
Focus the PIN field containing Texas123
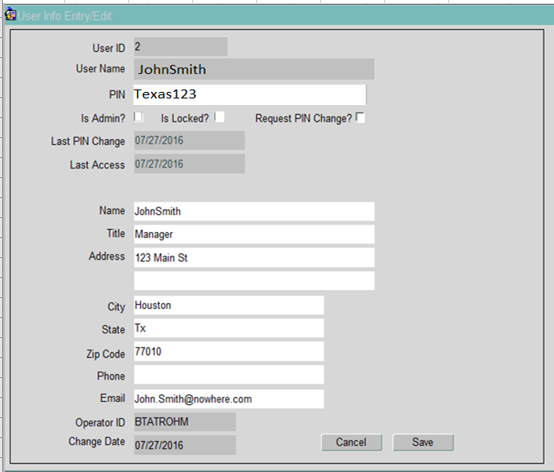pos(250,95)
